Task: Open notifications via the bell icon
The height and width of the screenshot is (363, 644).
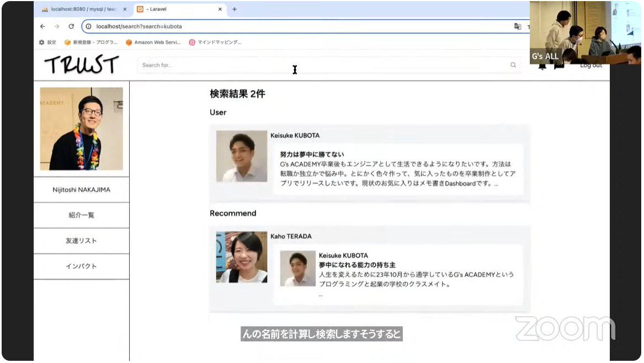Action: pos(543,65)
